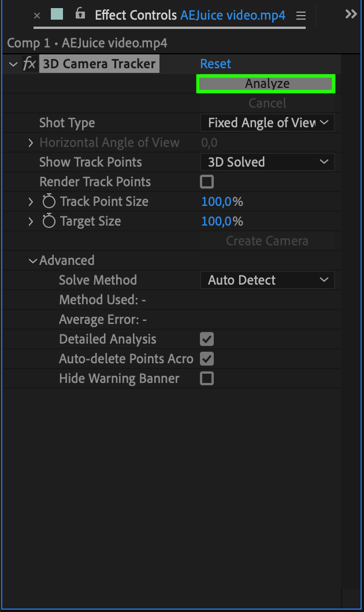The height and width of the screenshot is (612, 364).
Task: Click the Analyze button
Action: [x=266, y=84]
